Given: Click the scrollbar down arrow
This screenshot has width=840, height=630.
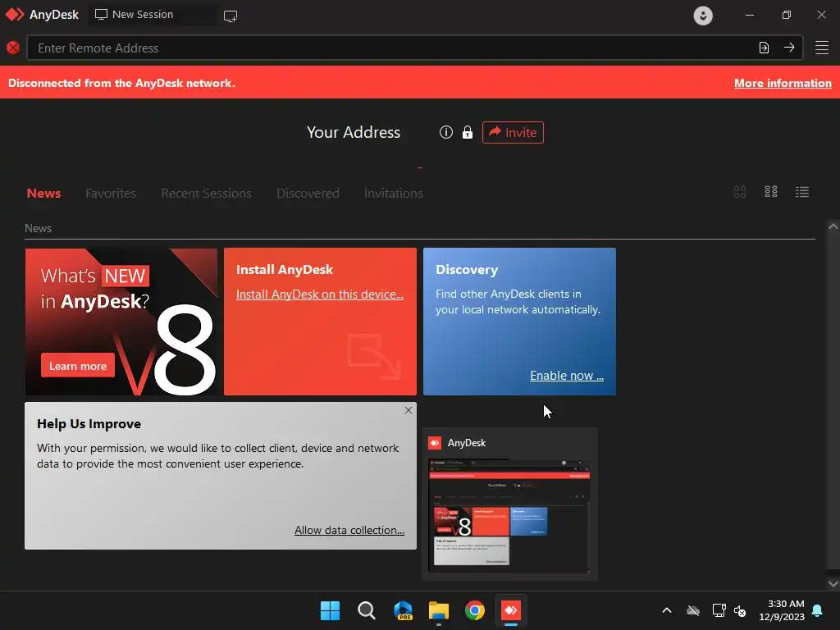Looking at the screenshot, I should coord(833,584).
